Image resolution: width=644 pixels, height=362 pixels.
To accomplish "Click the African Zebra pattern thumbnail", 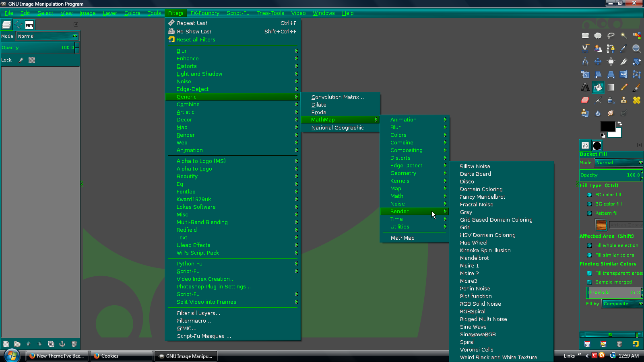I will [601, 225].
